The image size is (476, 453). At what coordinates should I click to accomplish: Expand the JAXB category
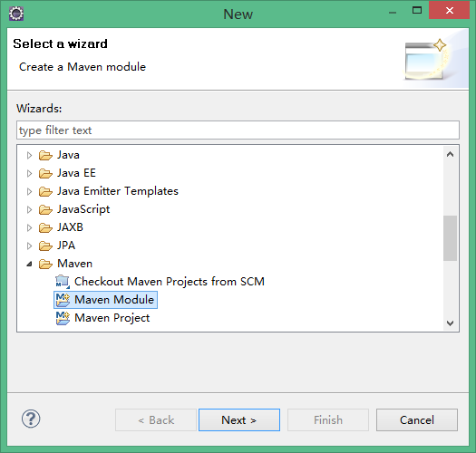pos(29,228)
